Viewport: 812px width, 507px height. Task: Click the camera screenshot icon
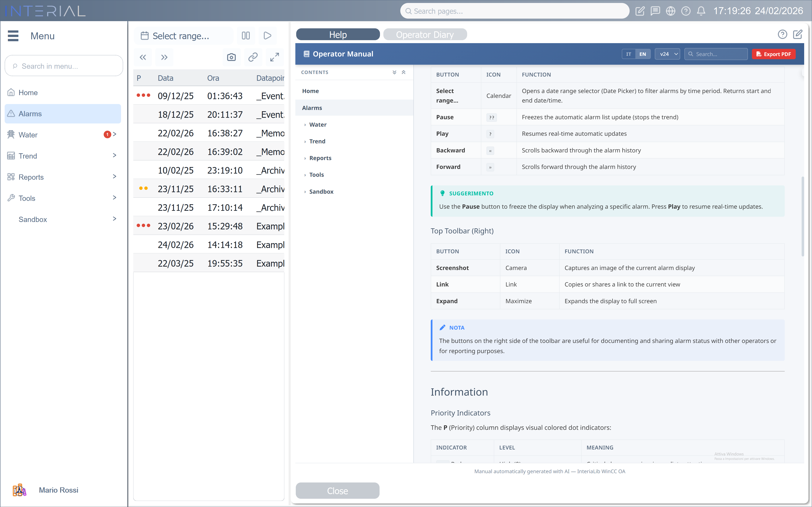(231, 57)
